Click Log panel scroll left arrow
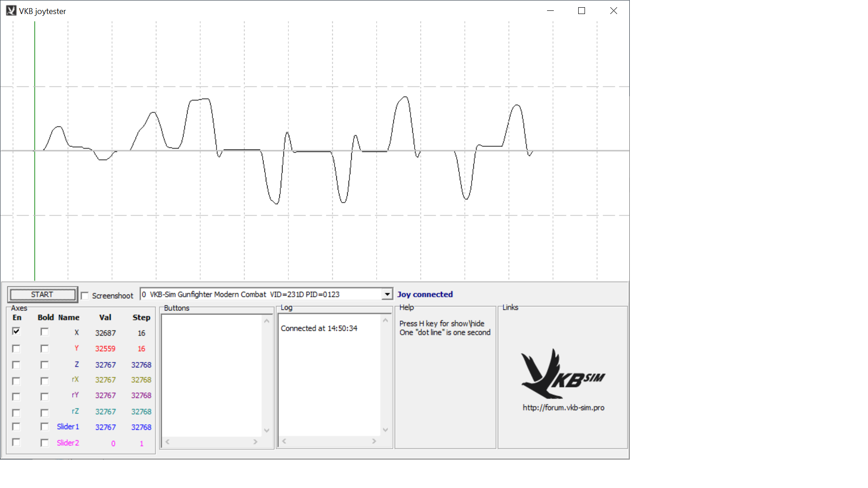This screenshot has height=488, width=868. [284, 441]
